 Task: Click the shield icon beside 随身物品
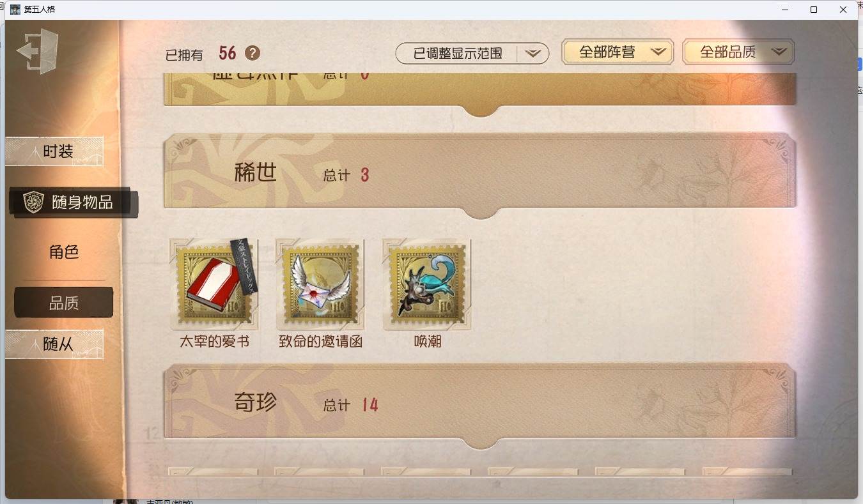coord(33,202)
